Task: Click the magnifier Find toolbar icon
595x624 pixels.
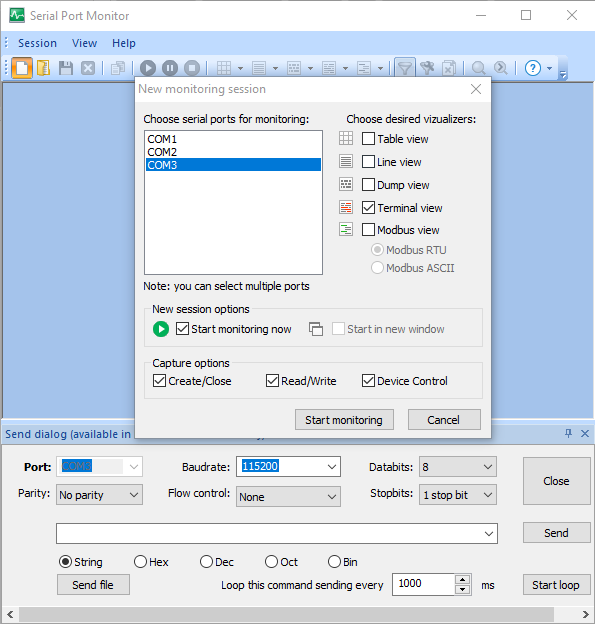Action: coord(478,68)
